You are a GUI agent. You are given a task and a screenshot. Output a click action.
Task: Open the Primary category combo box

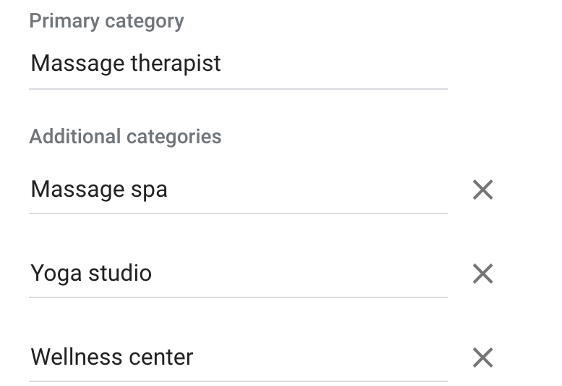(x=238, y=64)
